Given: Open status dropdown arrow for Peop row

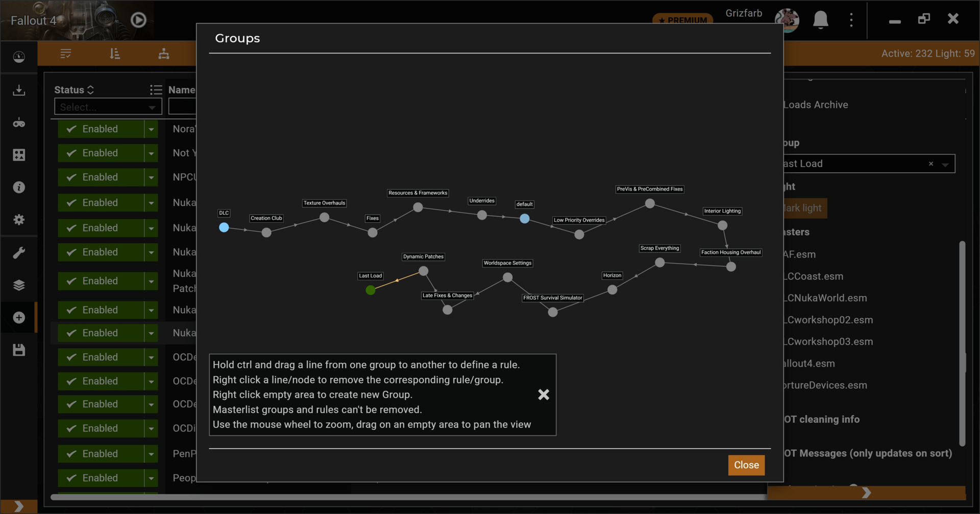Looking at the screenshot, I should coord(151,478).
